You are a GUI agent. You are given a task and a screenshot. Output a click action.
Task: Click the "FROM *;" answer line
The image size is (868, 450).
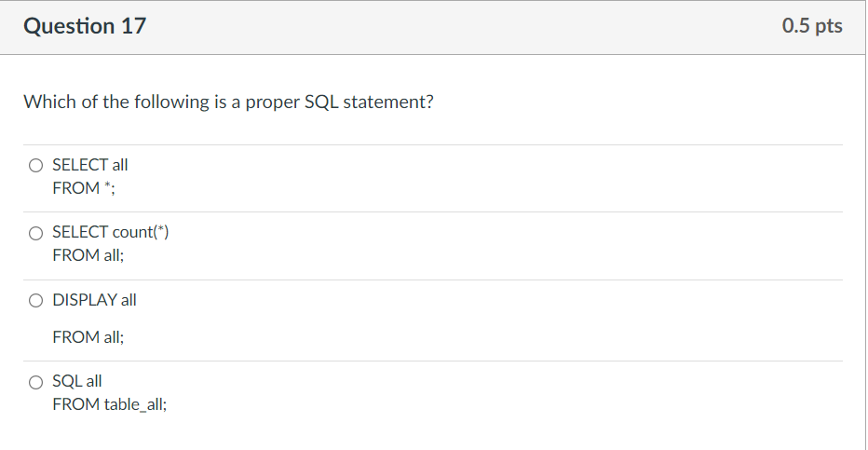[85, 188]
